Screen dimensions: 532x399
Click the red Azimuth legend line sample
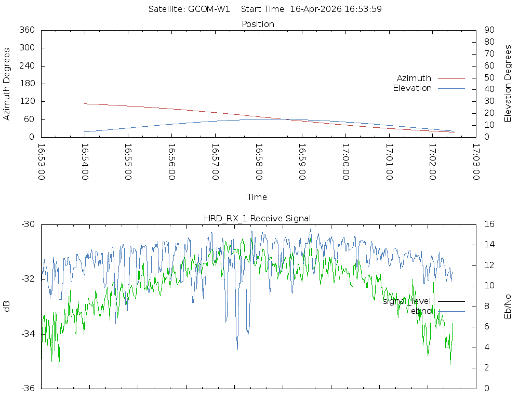pyautogui.click(x=451, y=78)
